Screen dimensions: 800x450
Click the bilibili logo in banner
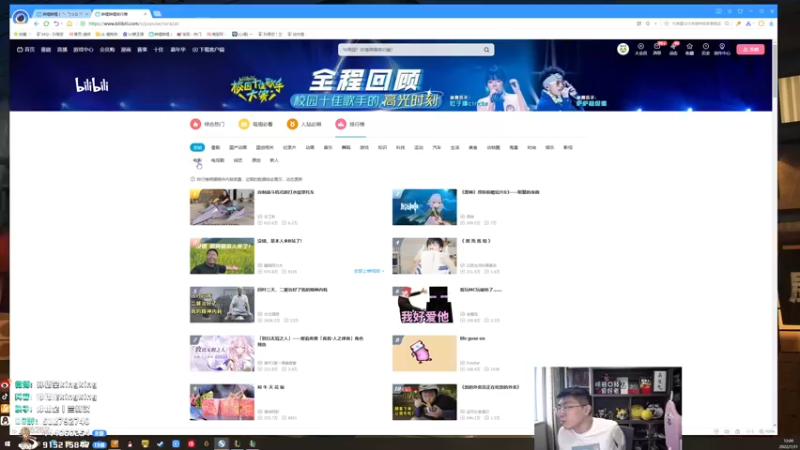[x=92, y=85]
